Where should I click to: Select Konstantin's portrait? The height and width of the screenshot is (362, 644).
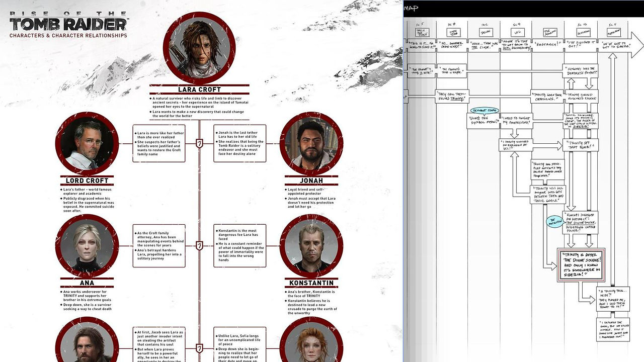click(311, 246)
